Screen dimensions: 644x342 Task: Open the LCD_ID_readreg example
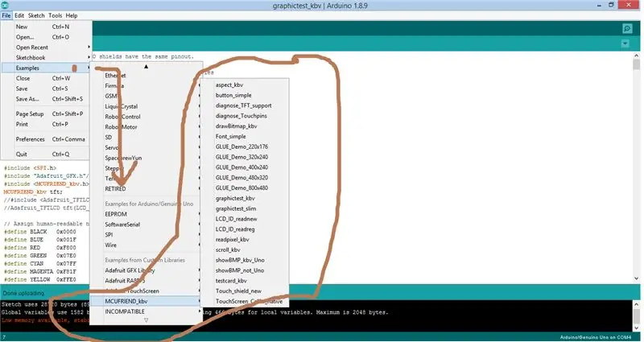(x=245, y=229)
